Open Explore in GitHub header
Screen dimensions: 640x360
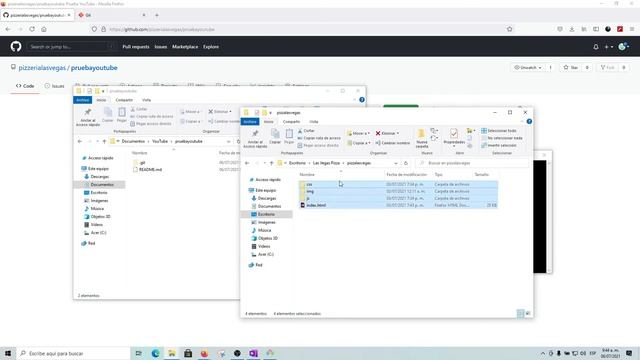211,47
